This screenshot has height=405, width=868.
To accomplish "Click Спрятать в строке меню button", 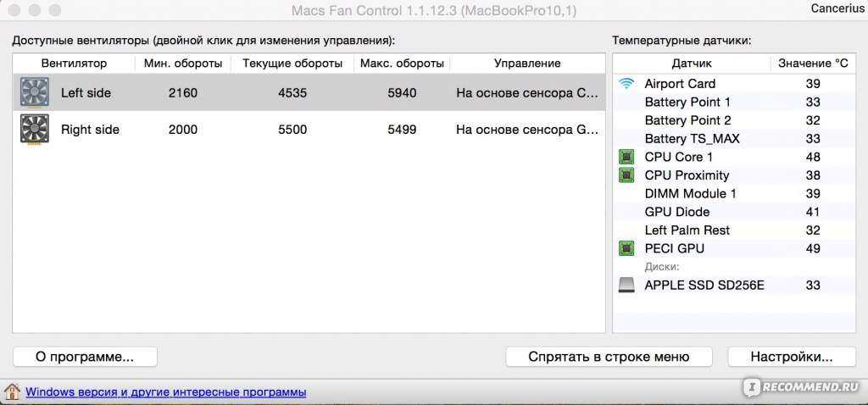I will pos(609,357).
